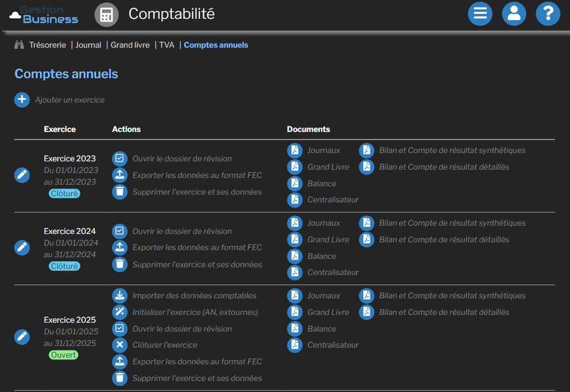Switch to the Trésorerie tab

(x=47, y=45)
